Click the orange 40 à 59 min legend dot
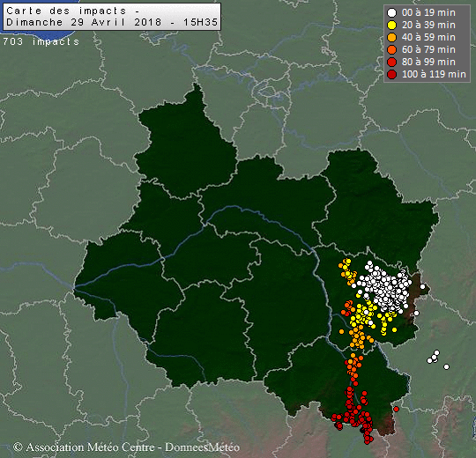 (x=392, y=38)
